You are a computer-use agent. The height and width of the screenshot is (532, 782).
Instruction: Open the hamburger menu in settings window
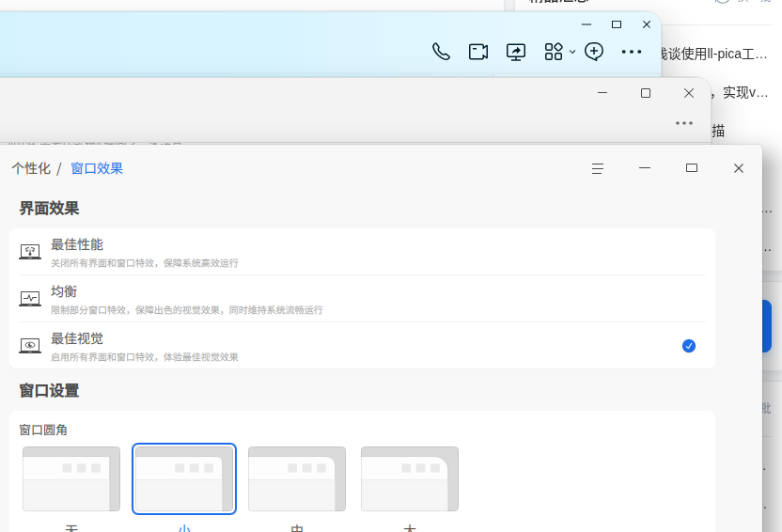598,168
